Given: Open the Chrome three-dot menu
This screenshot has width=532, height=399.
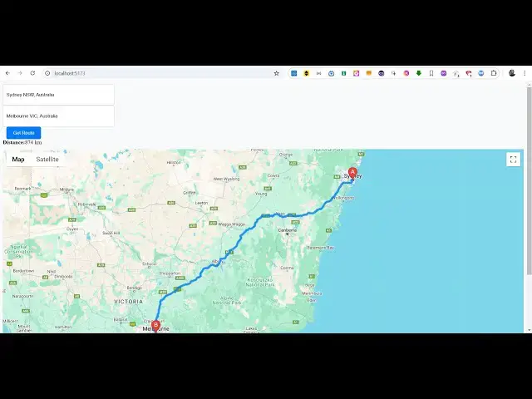Looking at the screenshot, I should click(525, 73).
